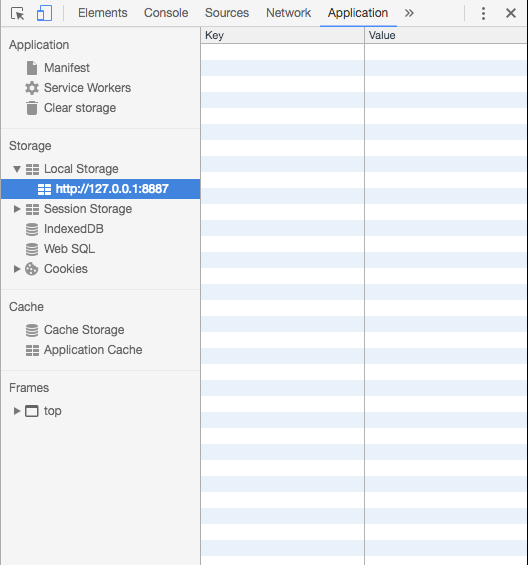Screen dimensions: 528x565
Task: Collapse the Local Storage tree node
Action: pyautogui.click(x=17, y=169)
